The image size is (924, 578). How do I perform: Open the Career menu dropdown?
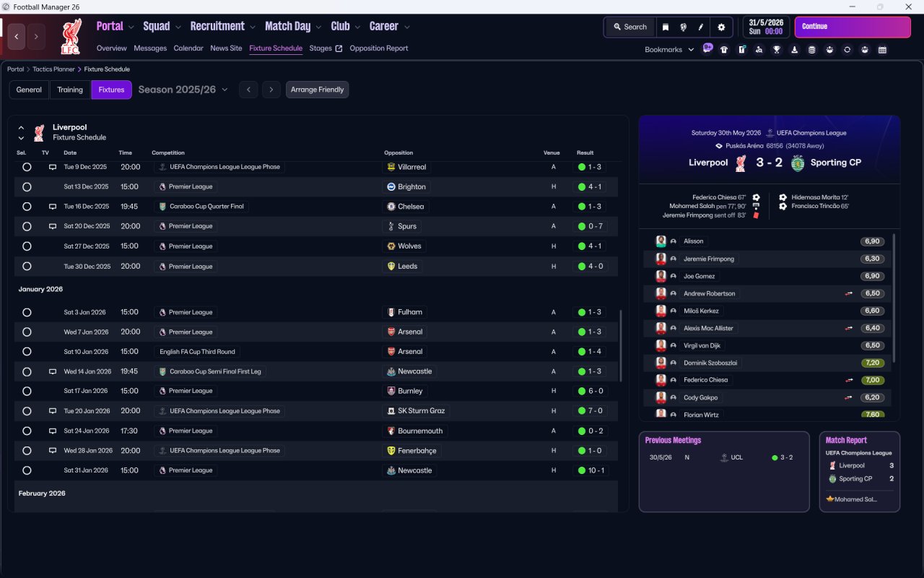click(390, 26)
